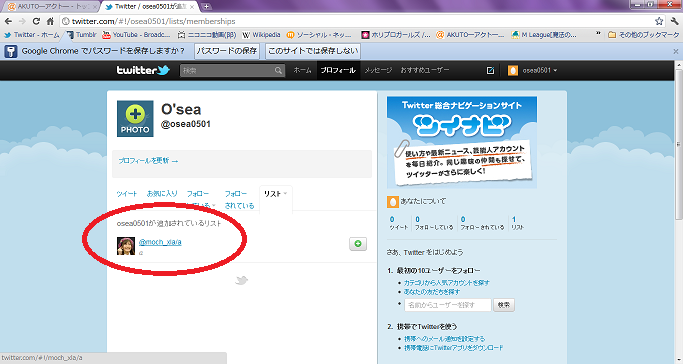Viewport: 683px width, 364px height.
Task: Reload the page with the refresh icon
Action: click(36, 21)
